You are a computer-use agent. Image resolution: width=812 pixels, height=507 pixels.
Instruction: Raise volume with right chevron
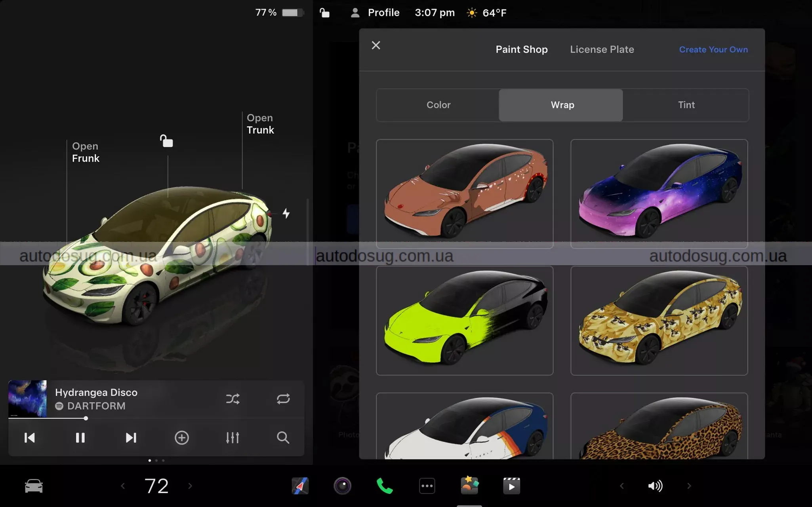[x=689, y=486]
